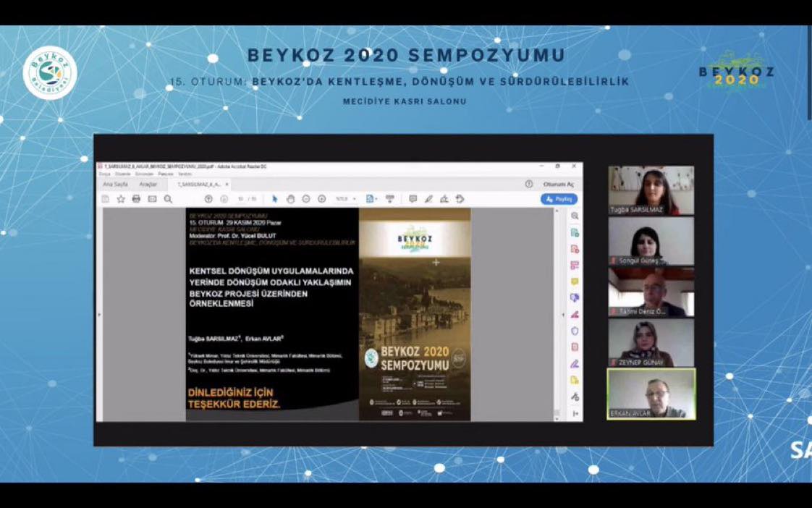Image resolution: width=812 pixels, height=508 pixels.
Task: Click the zoom in plus button
Action: (x=322, y=199)
